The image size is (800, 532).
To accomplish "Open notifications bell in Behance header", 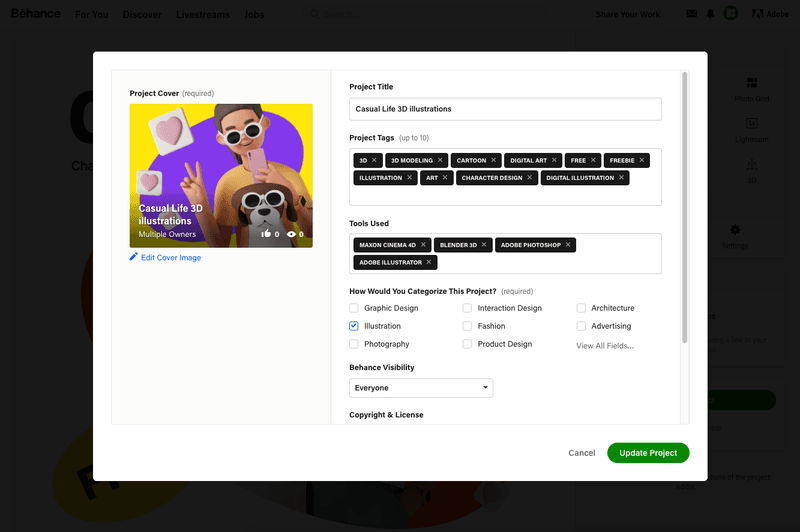I will point(710,14).
